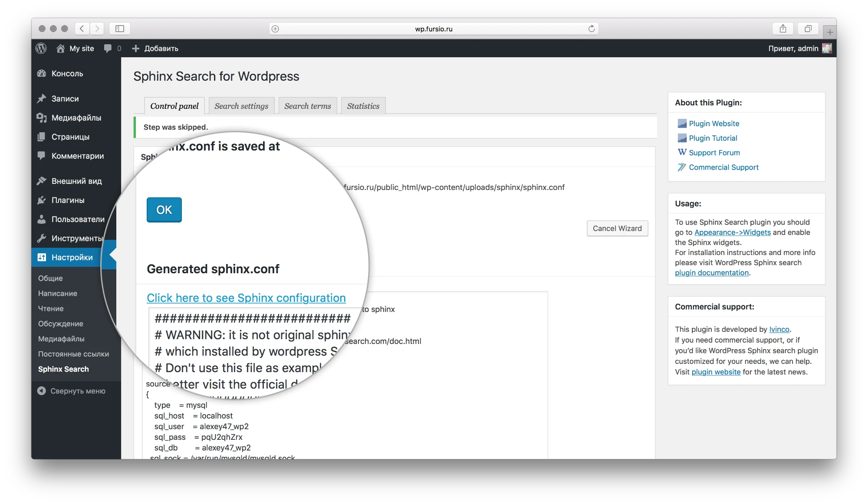This screenshot has width=868, height=504.
Task: Open the My site home icon
Action: (x=61, y=49)
